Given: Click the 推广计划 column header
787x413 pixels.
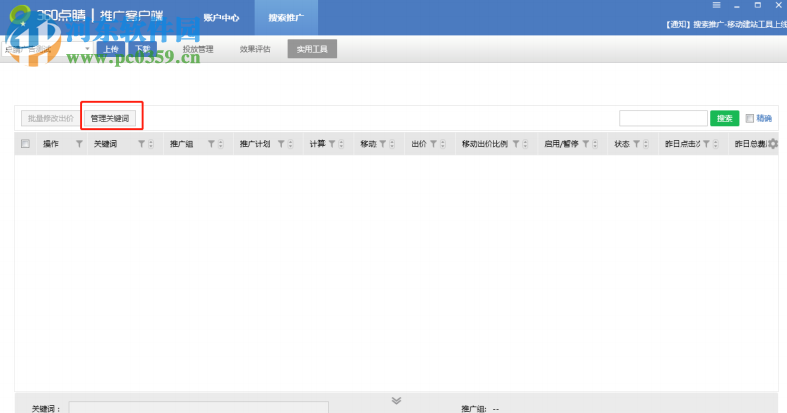Looking at the screenshot, I should point(255,144).
